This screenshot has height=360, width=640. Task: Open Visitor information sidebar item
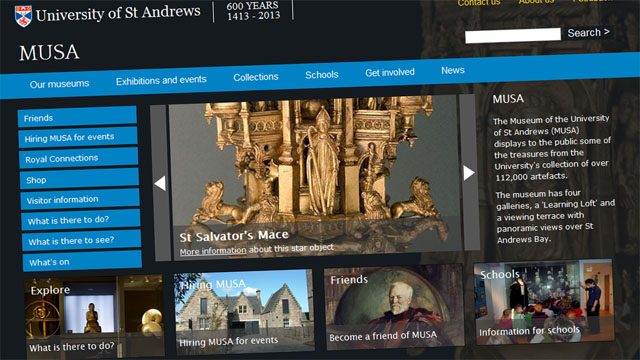pyautogui.click(x=80, y=200)
